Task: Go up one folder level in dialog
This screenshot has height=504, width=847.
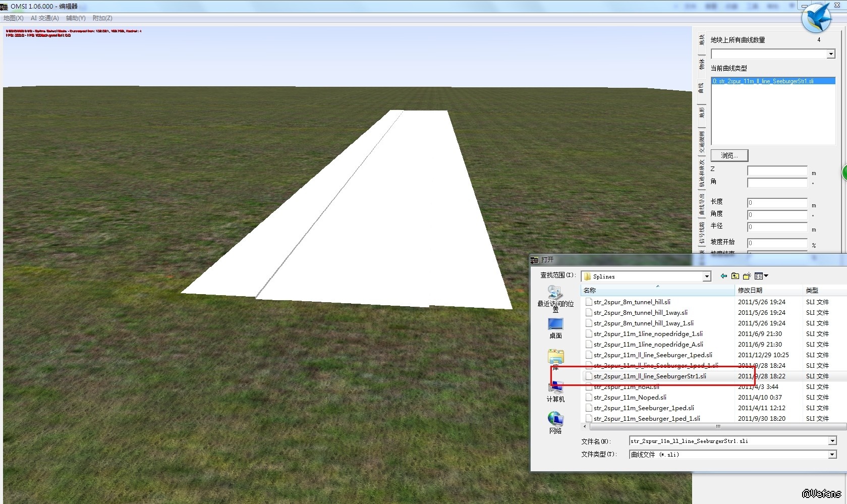Action: [735, 276]
